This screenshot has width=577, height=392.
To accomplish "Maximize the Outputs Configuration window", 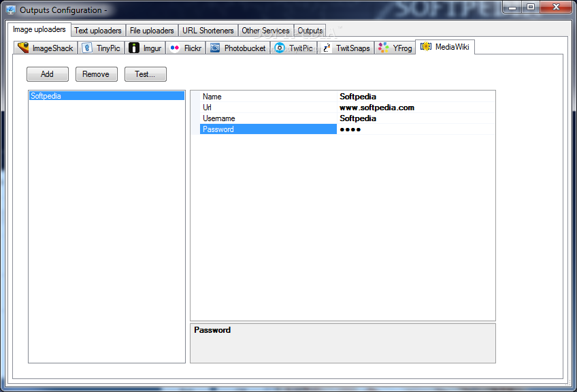I will (x=531, y=7).
